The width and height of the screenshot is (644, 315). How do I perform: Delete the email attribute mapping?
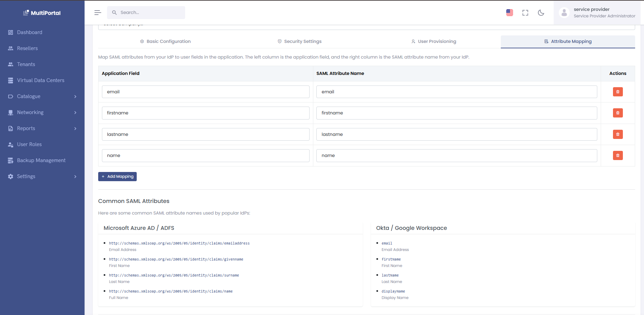[x=617, y=92]
